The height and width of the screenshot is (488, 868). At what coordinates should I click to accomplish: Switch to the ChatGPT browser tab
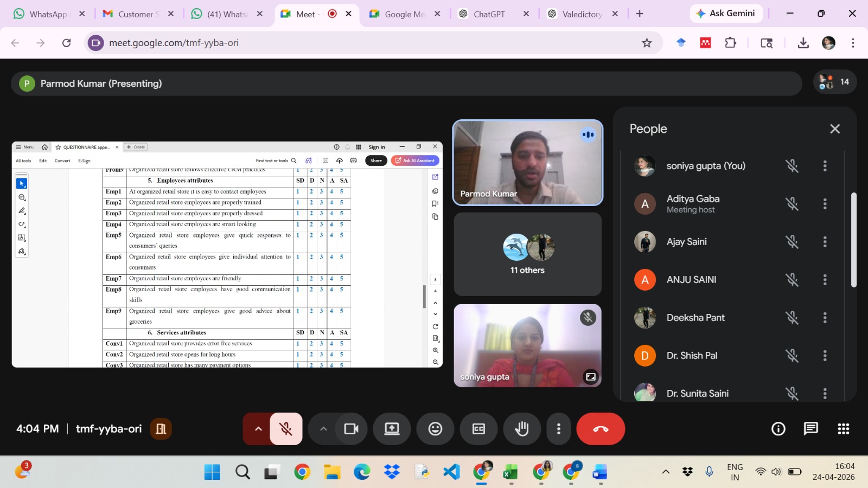488,14
